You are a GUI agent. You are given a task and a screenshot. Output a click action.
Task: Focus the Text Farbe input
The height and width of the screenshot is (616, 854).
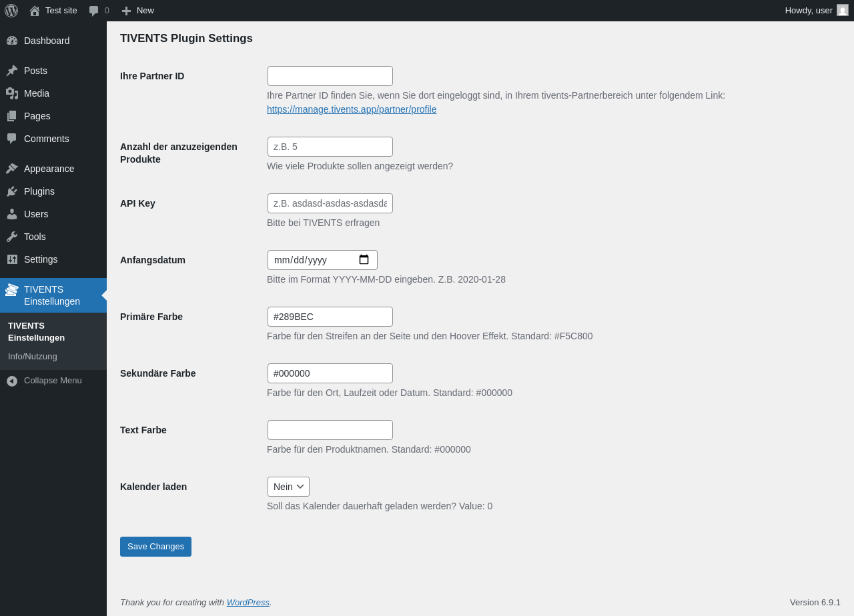click(330, 430)
